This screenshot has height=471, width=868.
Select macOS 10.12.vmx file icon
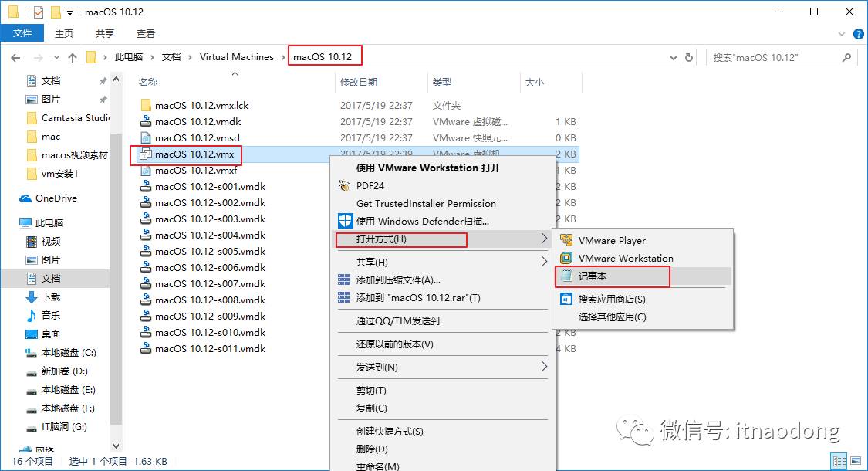(146, 154)
